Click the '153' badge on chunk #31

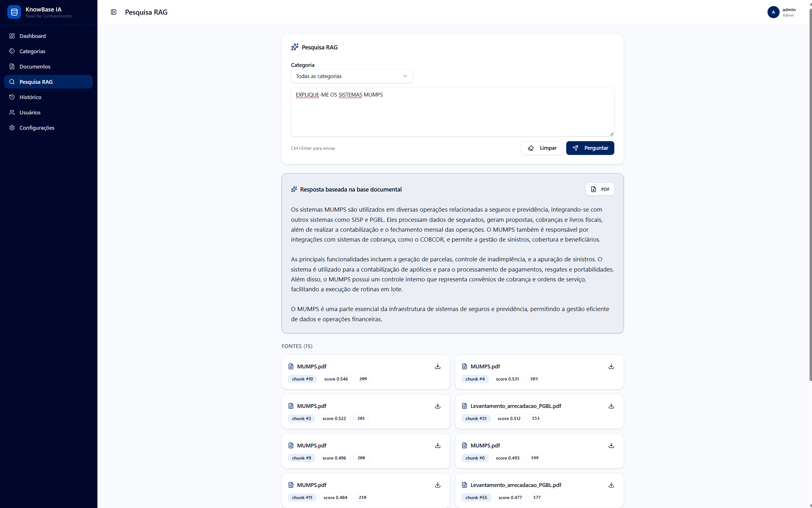(x=536, y=419)
